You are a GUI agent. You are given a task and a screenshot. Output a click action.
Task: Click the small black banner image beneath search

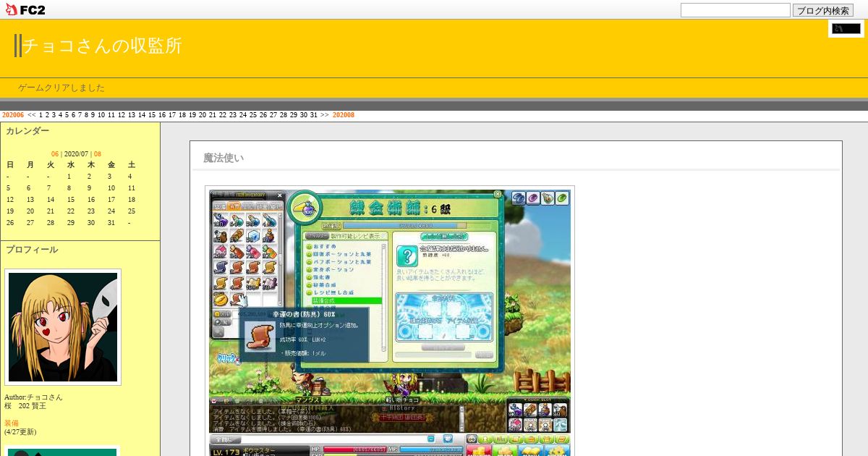846,29
